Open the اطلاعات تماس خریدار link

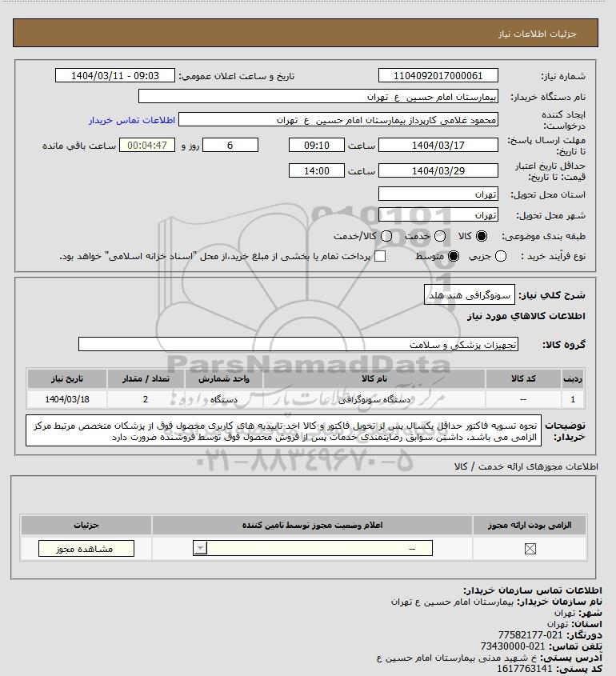pos(132,120)
